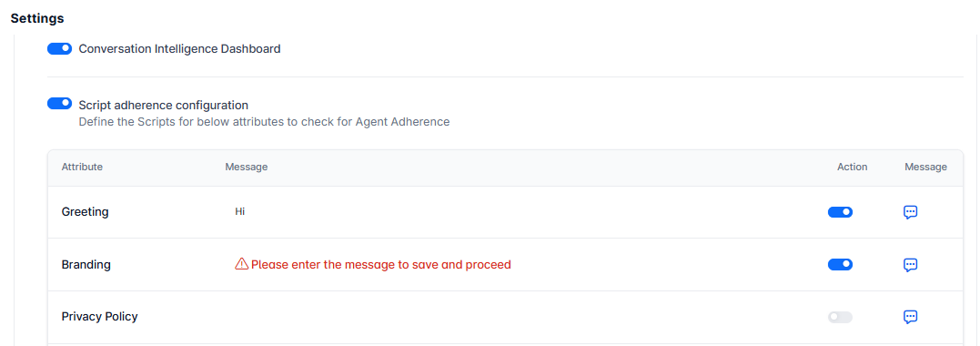Turn off the Greeting action toggle
Screen dimensions: 980x346
pyautogui.click(x=840, y=212)
